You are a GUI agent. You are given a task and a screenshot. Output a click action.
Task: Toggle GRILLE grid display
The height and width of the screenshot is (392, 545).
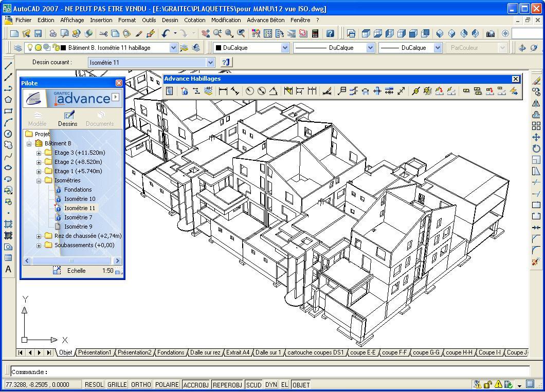tap(117, 385)
